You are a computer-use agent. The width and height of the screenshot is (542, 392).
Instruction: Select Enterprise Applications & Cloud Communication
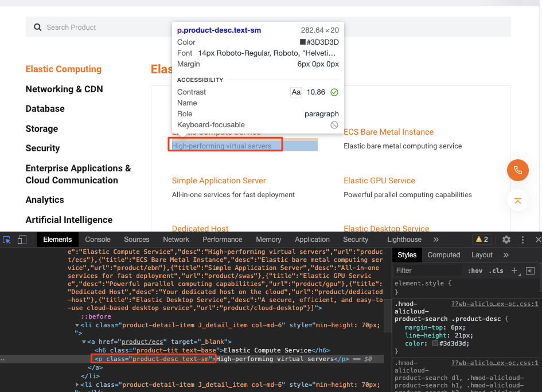(x=78, y=174)
